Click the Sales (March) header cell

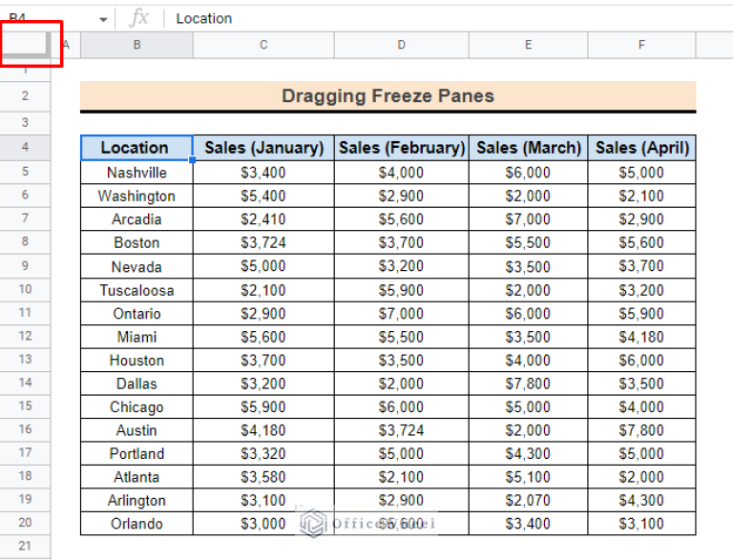tap(528, 148)
